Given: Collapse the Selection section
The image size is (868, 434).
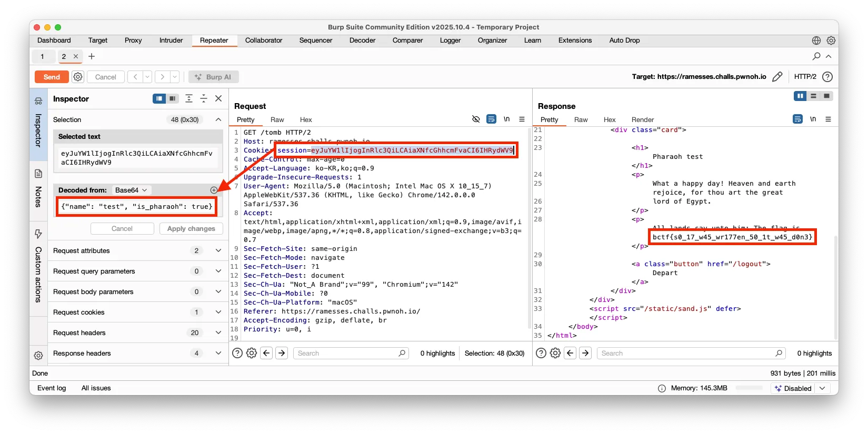Looking at the screenshot, I should (218, 119).
